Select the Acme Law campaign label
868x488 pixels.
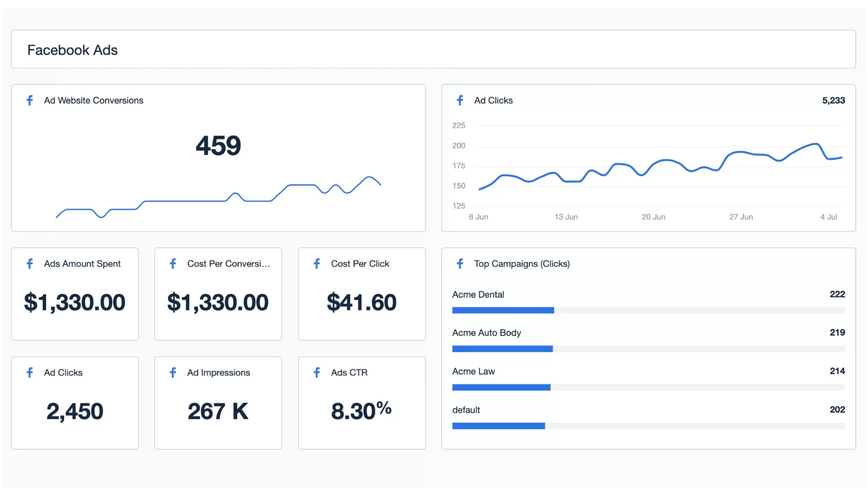tap(473, 371)
